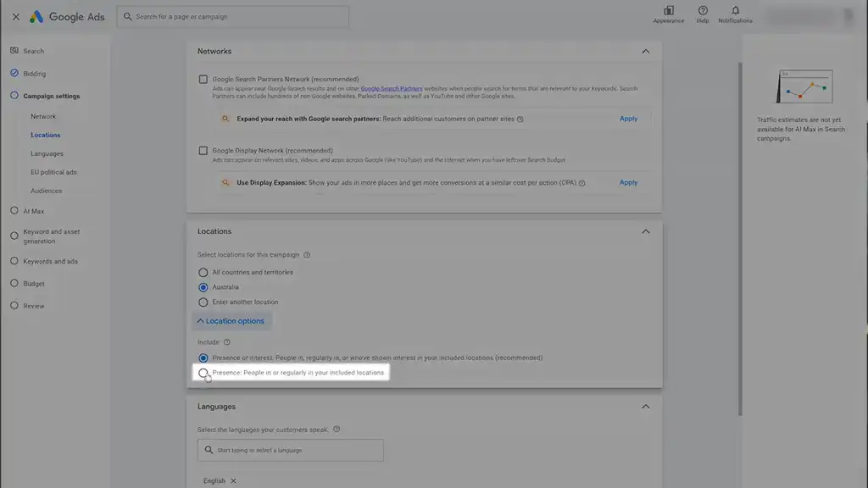Click the search magnifier in top search bar
The width and height of the screenshot is (868, 488).
(128, 17)
